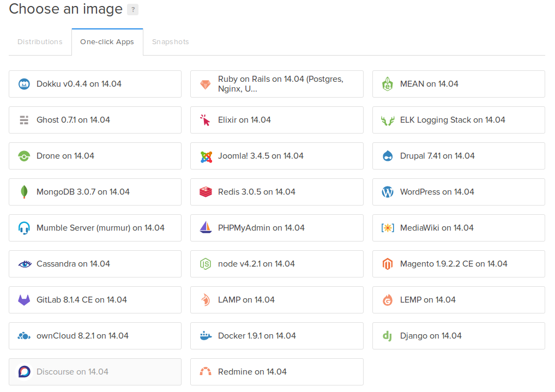Select MediaWiki on 14.04 label
This screenshot has width=555, height=392.
pyautogui.click(x=437, y=228)
